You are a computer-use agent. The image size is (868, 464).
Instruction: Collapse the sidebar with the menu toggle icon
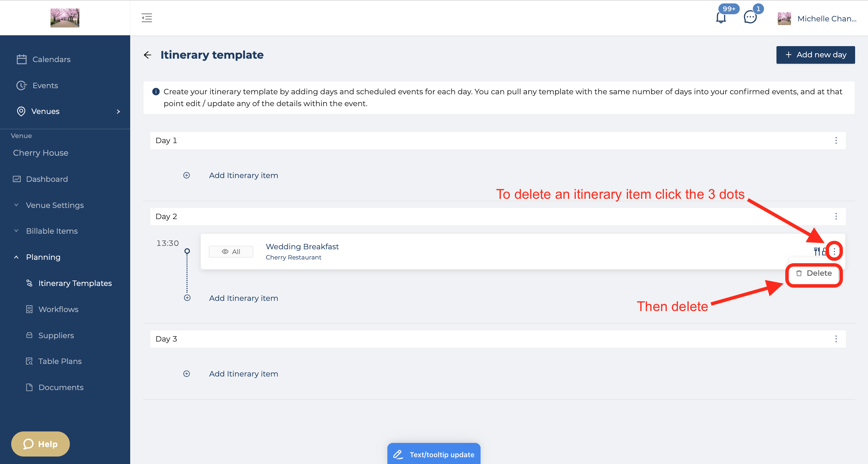[x=147, y=18]
